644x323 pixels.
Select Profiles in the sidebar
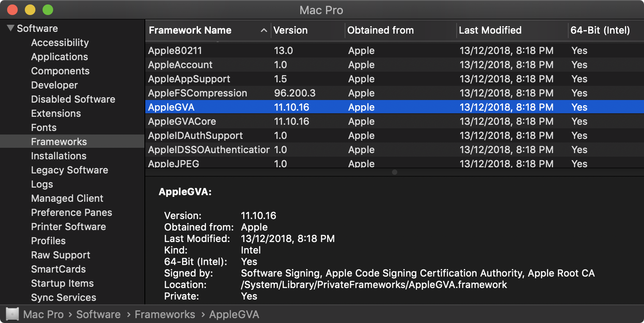pos(48,241)
